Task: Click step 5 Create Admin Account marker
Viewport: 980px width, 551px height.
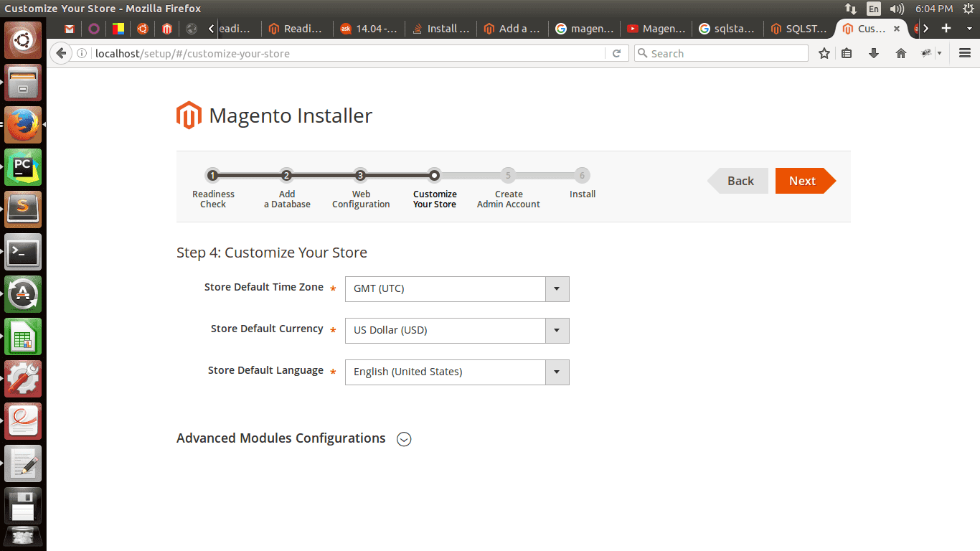Action: (508, 175)
